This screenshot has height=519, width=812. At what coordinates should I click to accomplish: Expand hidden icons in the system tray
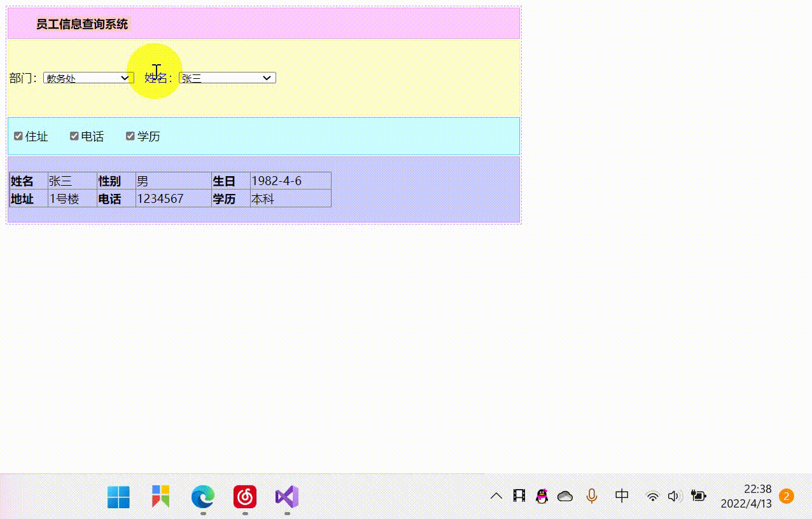[x=496, y=496]
